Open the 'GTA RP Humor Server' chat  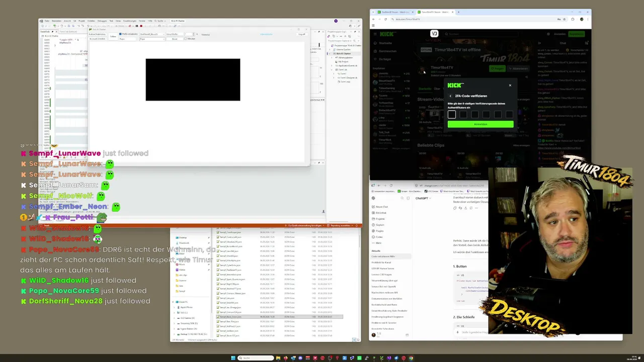tap(383, 268)
